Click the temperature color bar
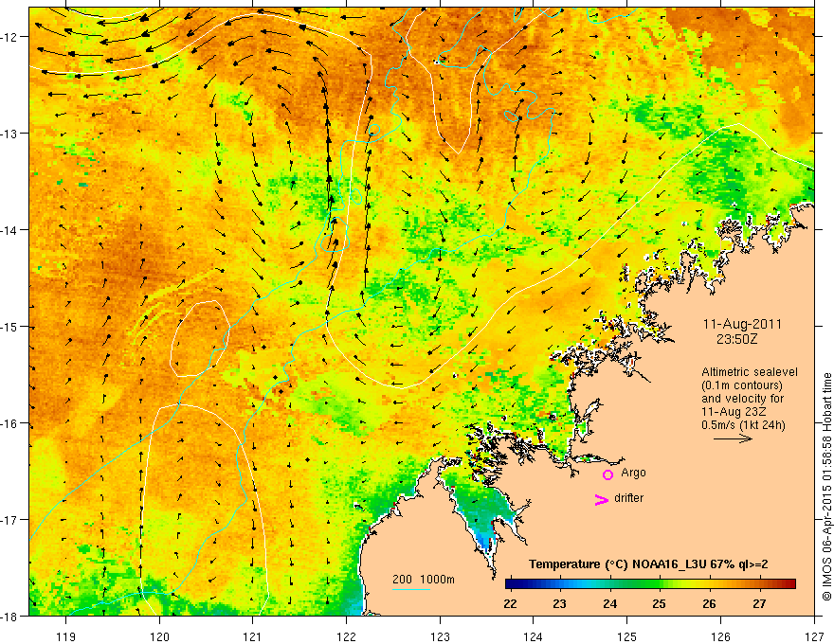The height and width of the screenshot is (644, 834). coord(650,584)
